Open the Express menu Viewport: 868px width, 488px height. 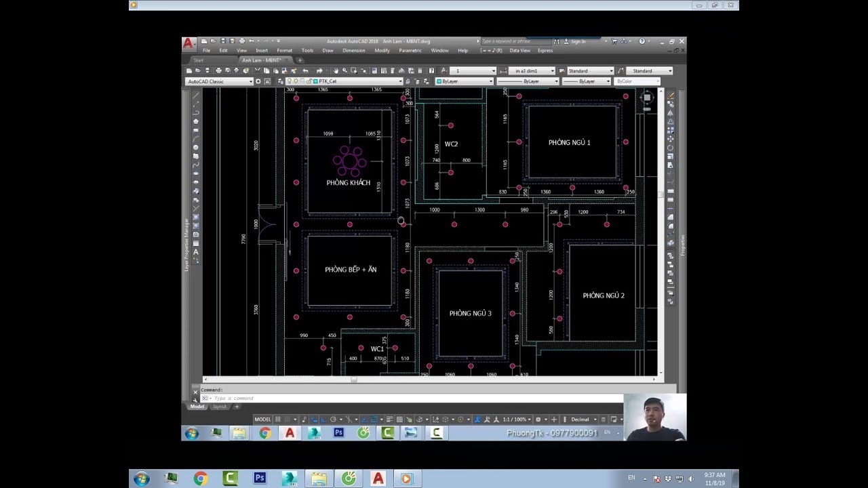pos(545,50)
